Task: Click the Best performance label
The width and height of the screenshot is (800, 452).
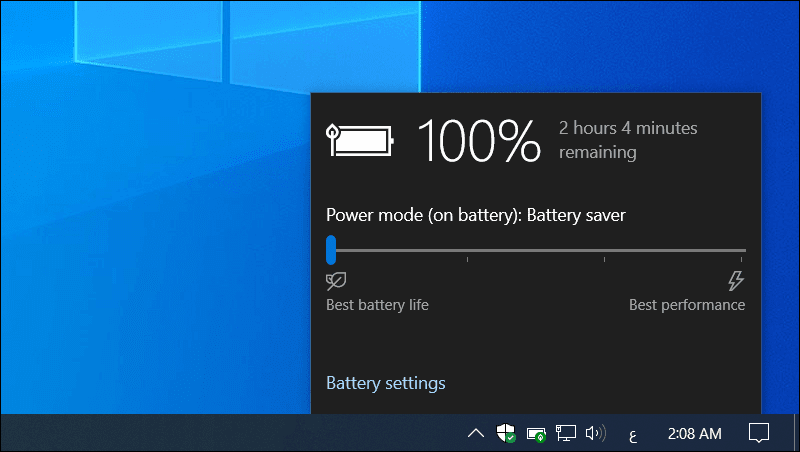Action: tap(686, 305)
